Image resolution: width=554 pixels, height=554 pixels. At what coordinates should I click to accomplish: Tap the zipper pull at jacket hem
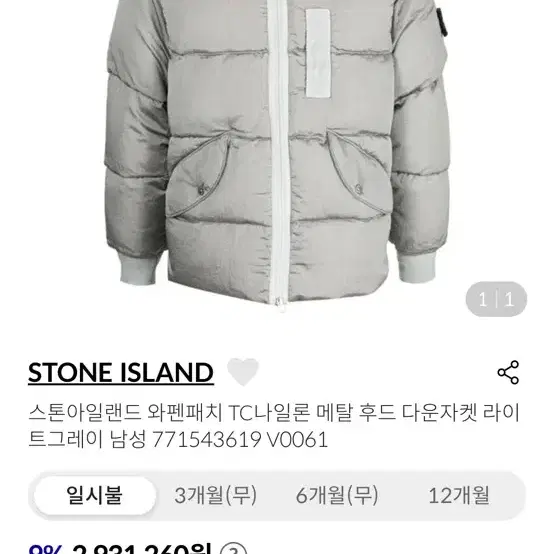(279, 304)
